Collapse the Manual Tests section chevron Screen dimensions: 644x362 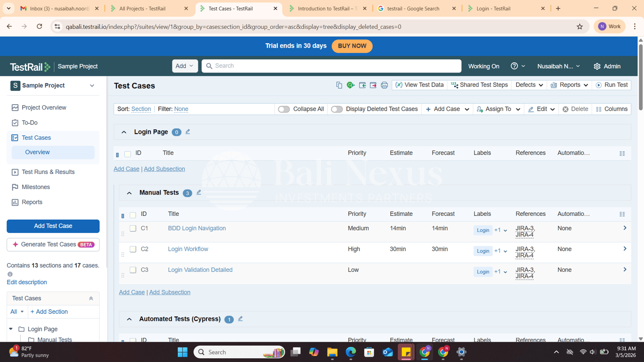tap(129, 193)
